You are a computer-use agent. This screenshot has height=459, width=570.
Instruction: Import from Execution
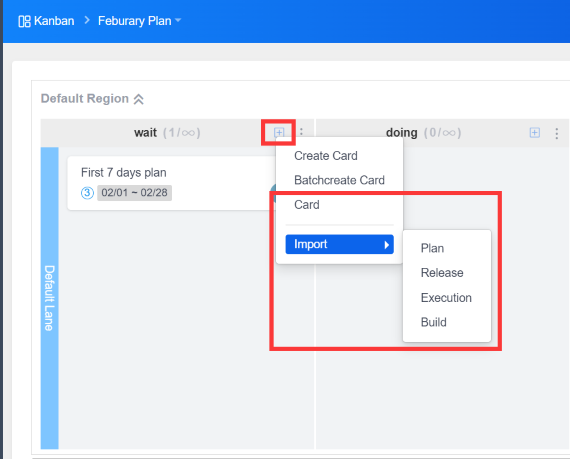pyautogui.click(x=447, y=298)
